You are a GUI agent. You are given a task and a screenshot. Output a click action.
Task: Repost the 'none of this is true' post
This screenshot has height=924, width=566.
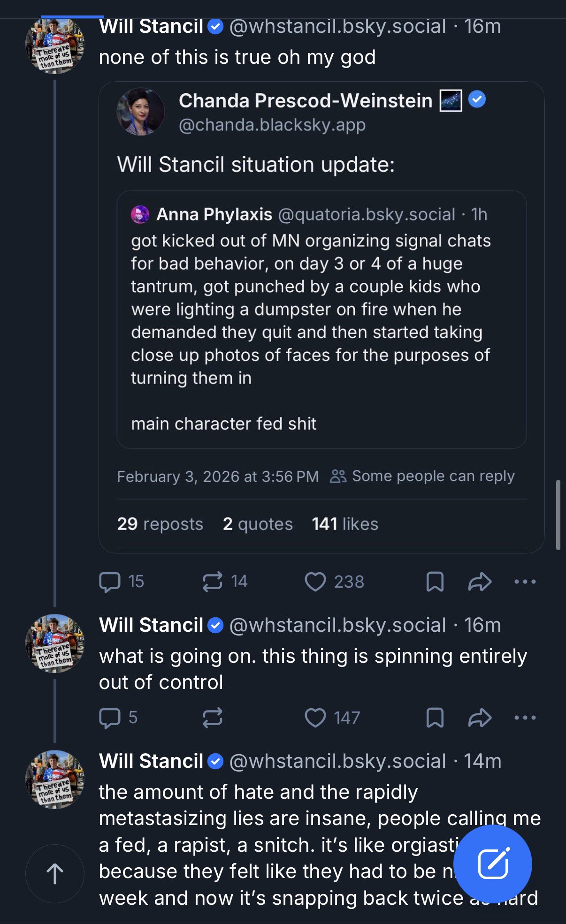212,582
